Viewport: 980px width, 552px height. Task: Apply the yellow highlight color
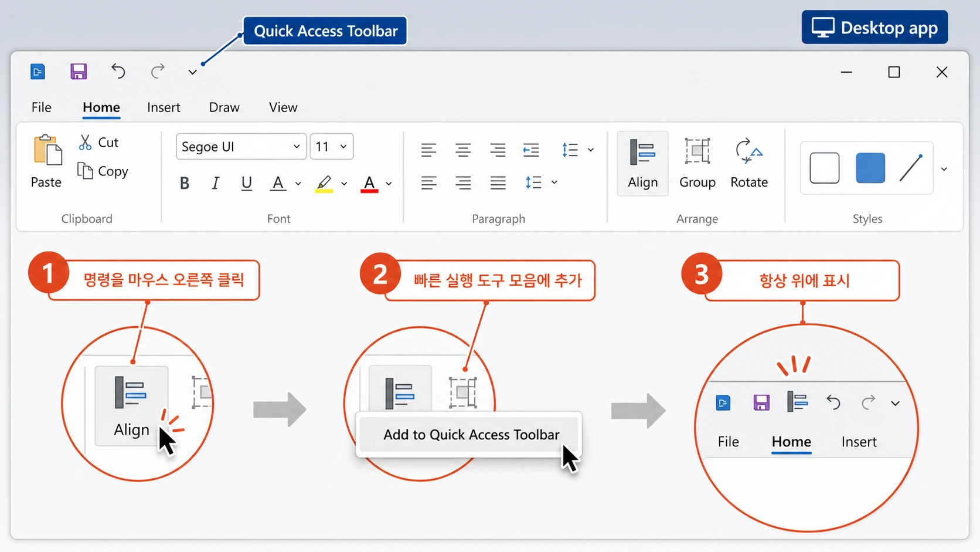(x=324, y=184)
